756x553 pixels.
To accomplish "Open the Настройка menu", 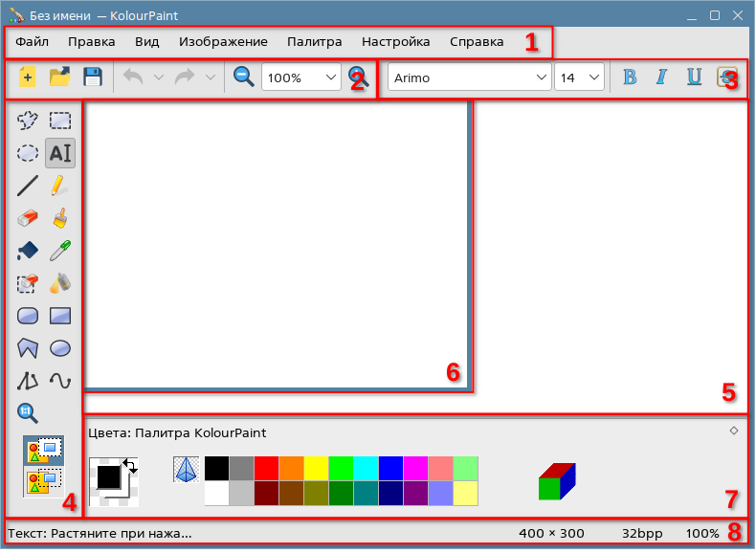I will 396,42.
